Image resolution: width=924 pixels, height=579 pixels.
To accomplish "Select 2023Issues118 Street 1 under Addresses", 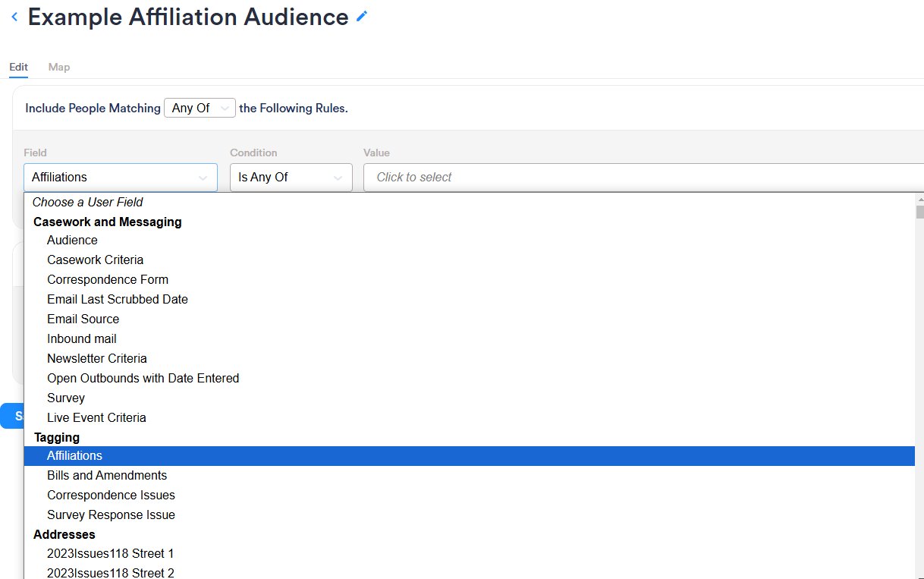I will (110, 553).
